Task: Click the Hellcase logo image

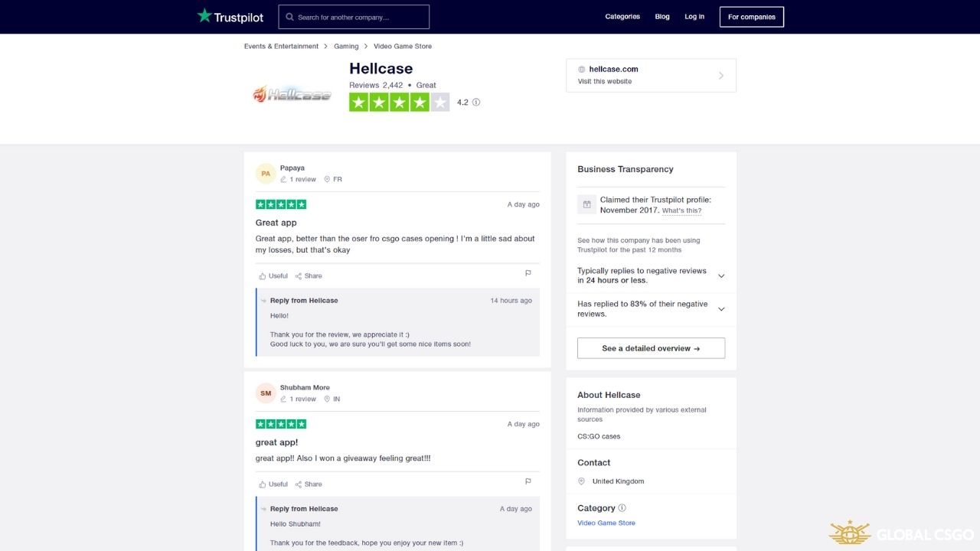Action: (292, 94)
